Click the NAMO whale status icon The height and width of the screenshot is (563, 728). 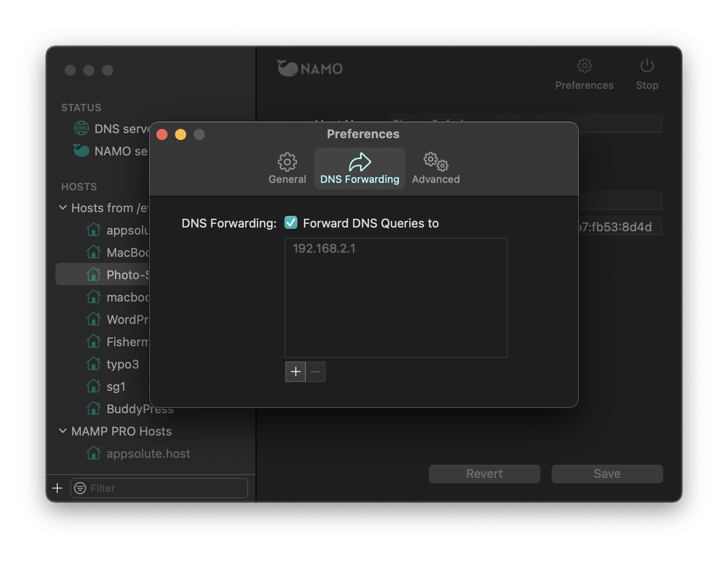click(x=81, y=150)
